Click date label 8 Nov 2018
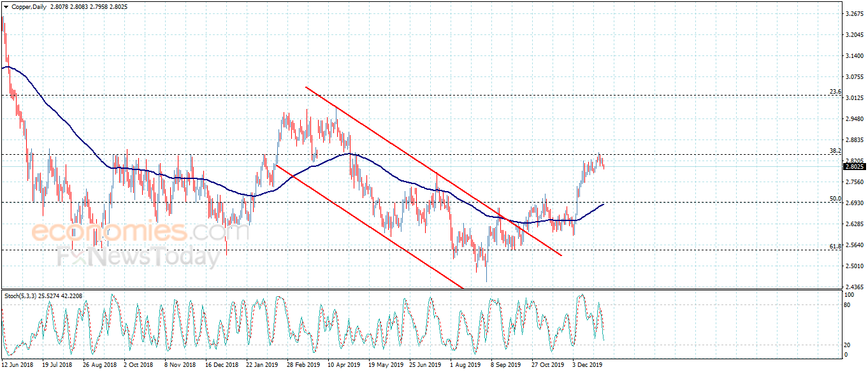 click(180, 365)
